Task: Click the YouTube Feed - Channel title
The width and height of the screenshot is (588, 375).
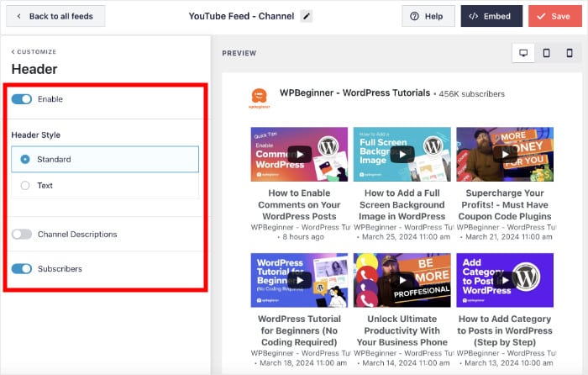Action: [x=241, y=16]
